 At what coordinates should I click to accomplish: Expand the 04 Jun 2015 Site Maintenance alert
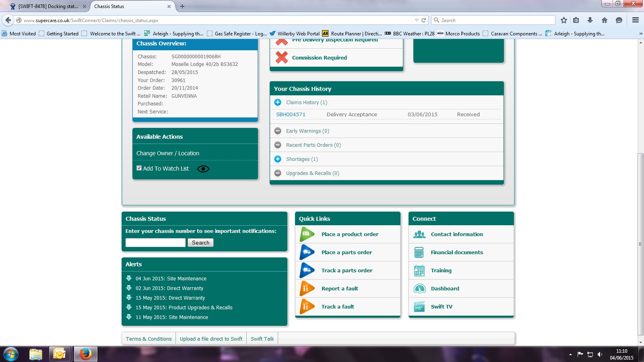point(129,278)
